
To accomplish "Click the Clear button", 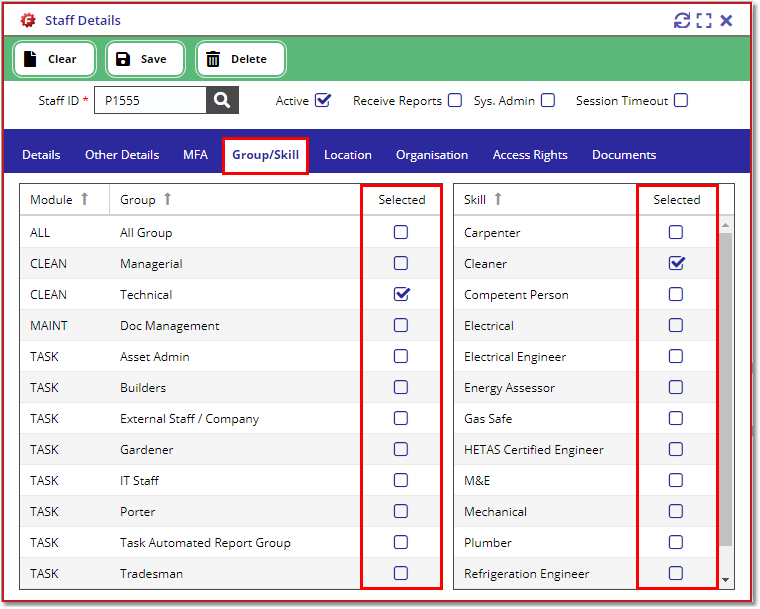I will click(54, 59).
